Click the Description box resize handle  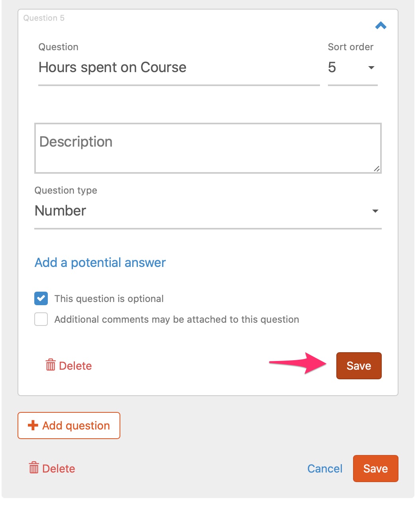tap(377, 169)
